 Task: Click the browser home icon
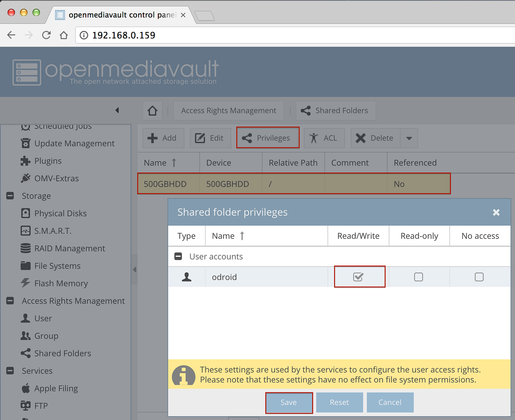point(64,35)
